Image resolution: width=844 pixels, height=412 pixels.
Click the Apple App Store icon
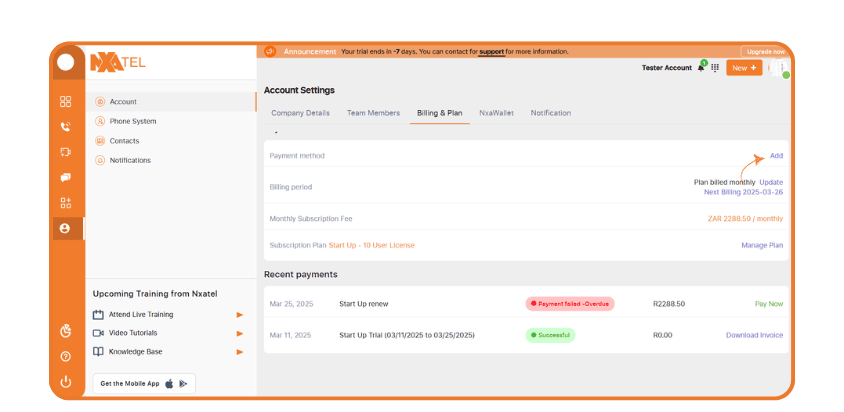click(x=169, y=384)
